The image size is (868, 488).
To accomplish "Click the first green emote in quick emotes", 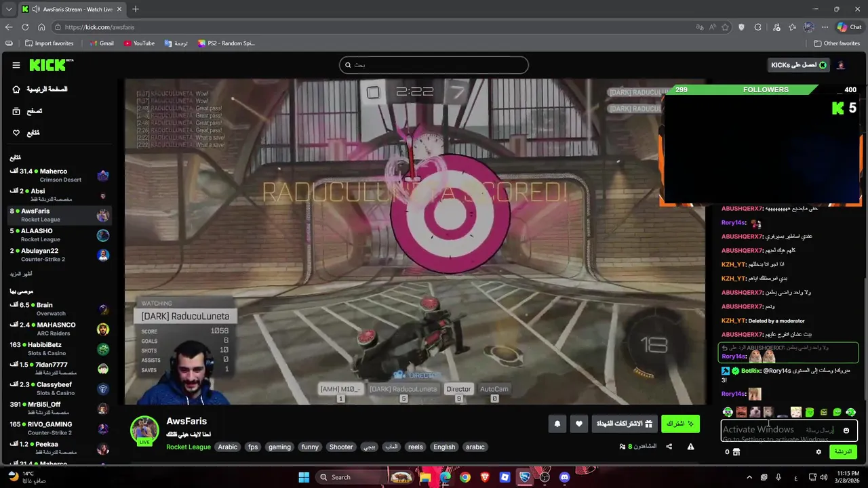I will tap(728, 412).
